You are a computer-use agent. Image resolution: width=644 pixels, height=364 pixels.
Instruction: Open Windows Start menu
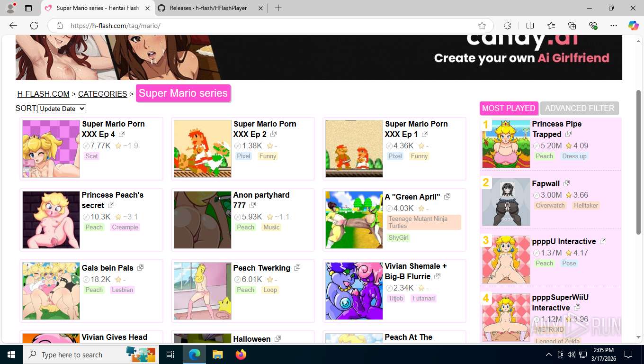[11, 355]
